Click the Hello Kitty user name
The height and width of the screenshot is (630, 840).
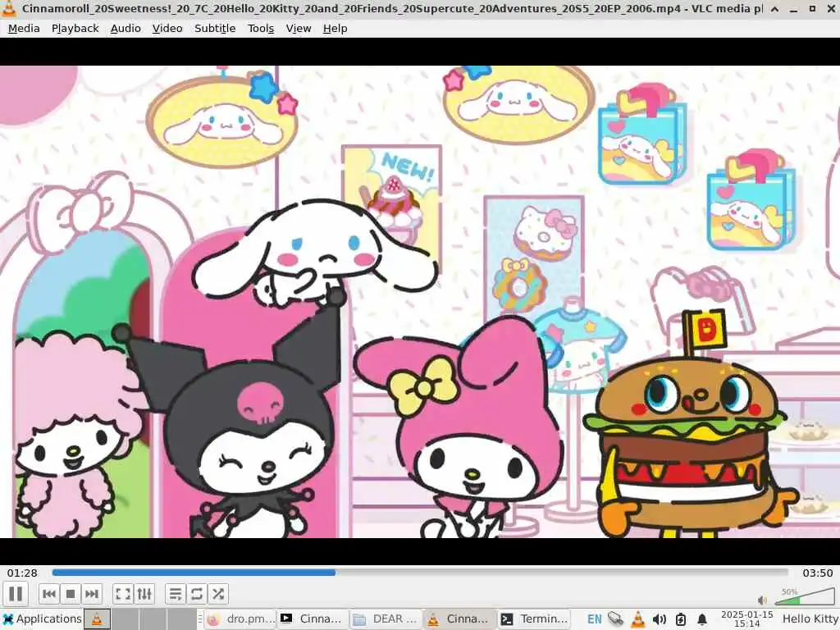tap(810, 619)
